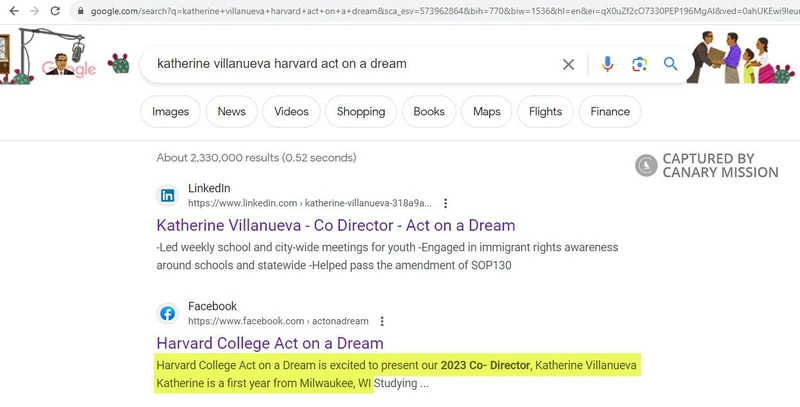The image size is (800, 407).
Task: Open more options for Facebook result
Action: [382, 321]
